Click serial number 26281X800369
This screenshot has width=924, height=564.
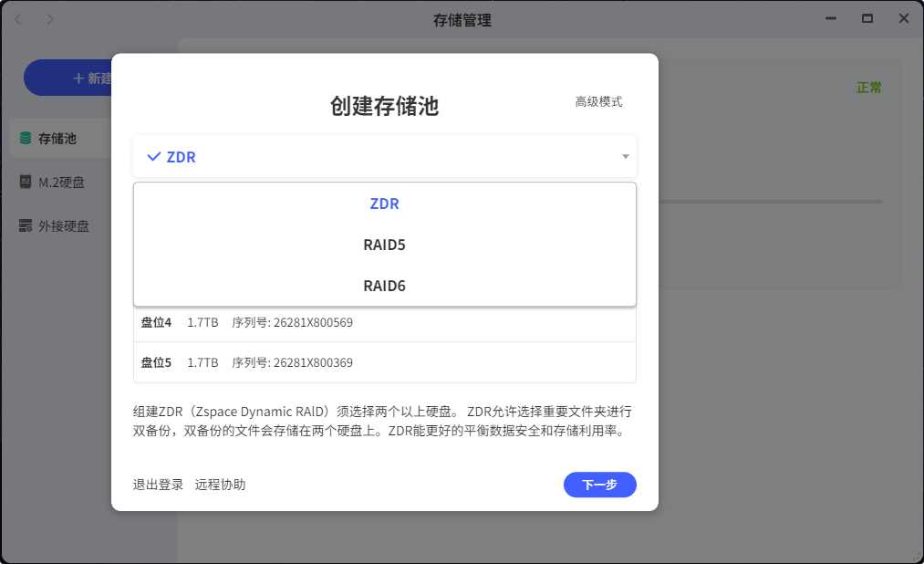(x=313, y=362)
